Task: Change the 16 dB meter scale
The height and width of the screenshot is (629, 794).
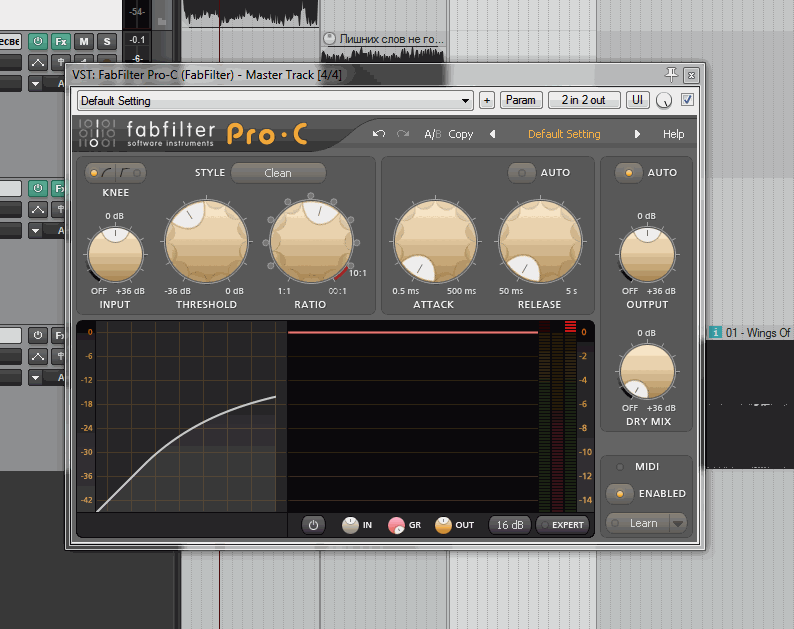Action: click(509, 525)
